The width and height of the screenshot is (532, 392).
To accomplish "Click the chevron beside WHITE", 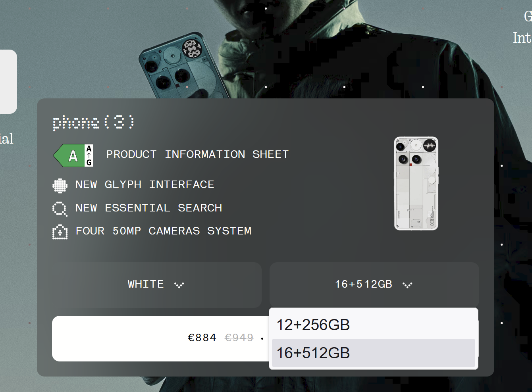I will pyautogui.click(x=179, y=285).
